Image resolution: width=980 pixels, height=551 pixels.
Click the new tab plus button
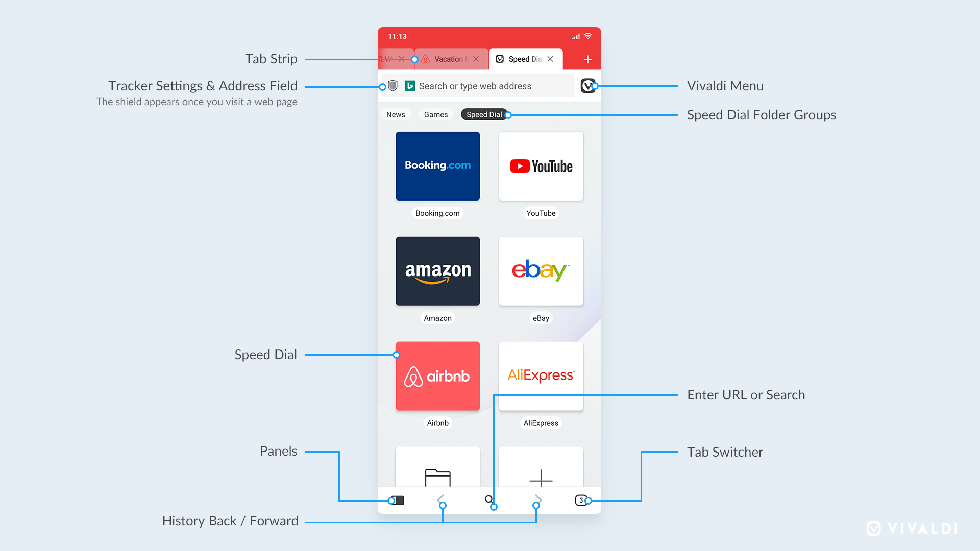coord(587,59)
